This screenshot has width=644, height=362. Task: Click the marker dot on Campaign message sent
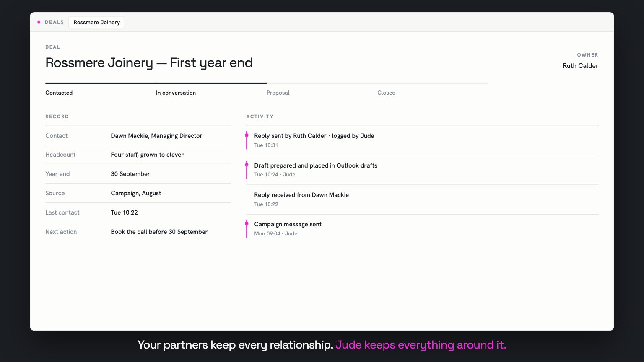pyautogui.click(x=247, y=224)
